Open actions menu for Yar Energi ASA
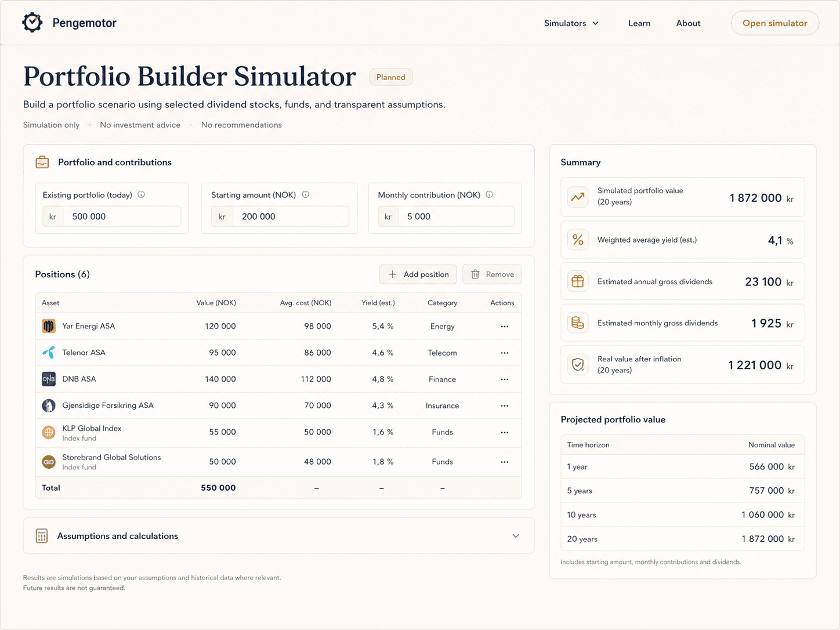 point(505,327)
